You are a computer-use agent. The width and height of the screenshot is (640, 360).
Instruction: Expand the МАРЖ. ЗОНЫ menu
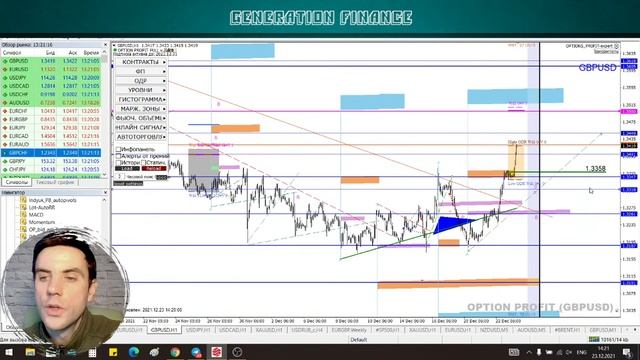[141, 109]
